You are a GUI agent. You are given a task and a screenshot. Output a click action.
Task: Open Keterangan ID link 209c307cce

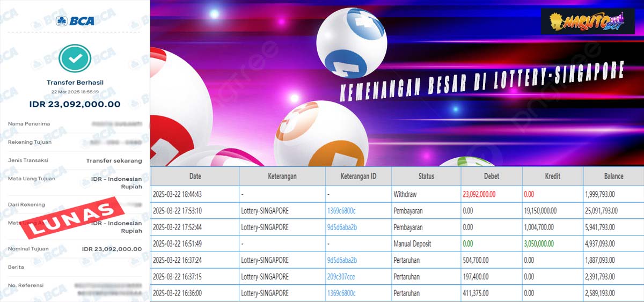tap(341, 277)
